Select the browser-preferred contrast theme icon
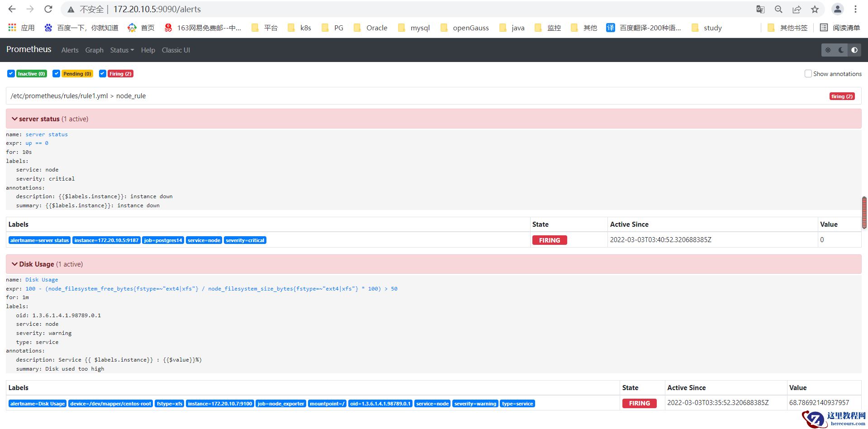This screenshot has width=868, height=429. point(854,50)
